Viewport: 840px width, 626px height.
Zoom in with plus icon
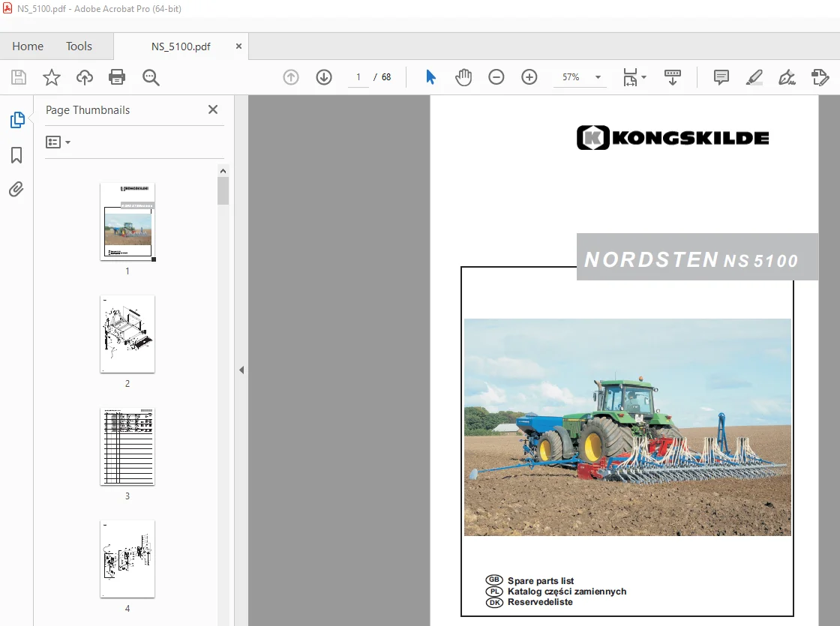click(529, 78)
